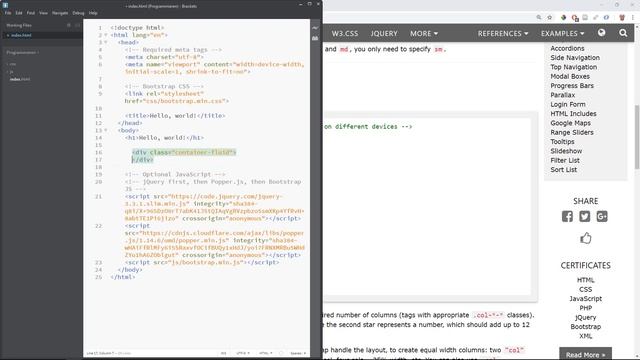Screen dimensions: 640x360
Task: Click the W3Schools search magnifier icon
Action: [x=623, y=33]
